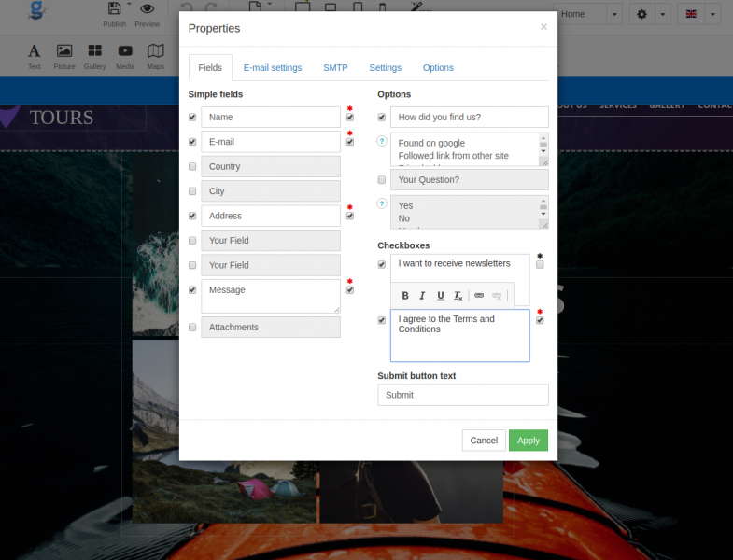Click help icon beside Yes/No list
Viewport: 733px width, 560px height.
382,203
